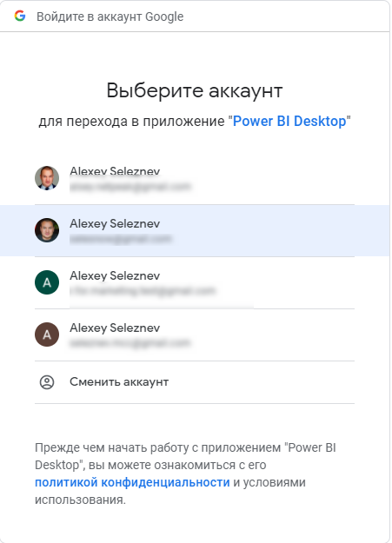Click the Google logo icon in header

(x=20, y=16)
